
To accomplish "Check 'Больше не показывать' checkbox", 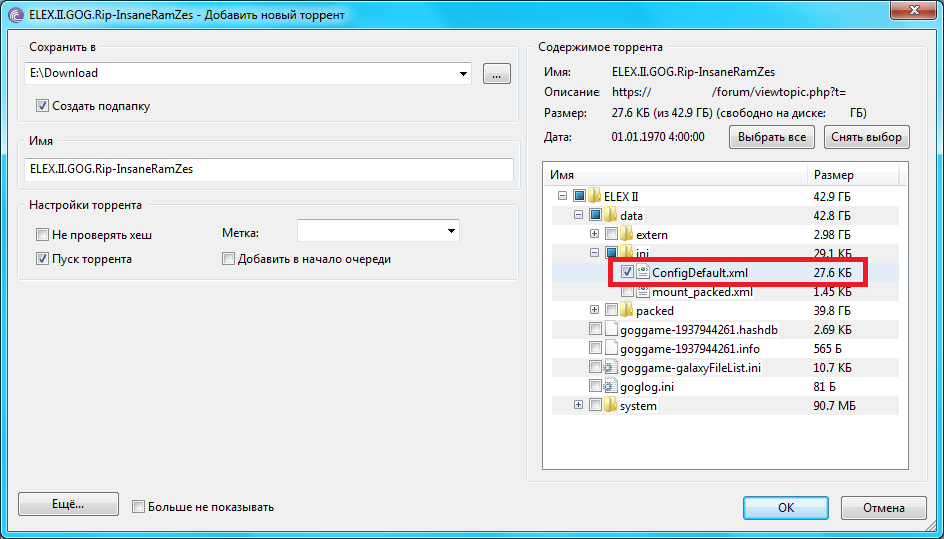I will pos(138,506).
